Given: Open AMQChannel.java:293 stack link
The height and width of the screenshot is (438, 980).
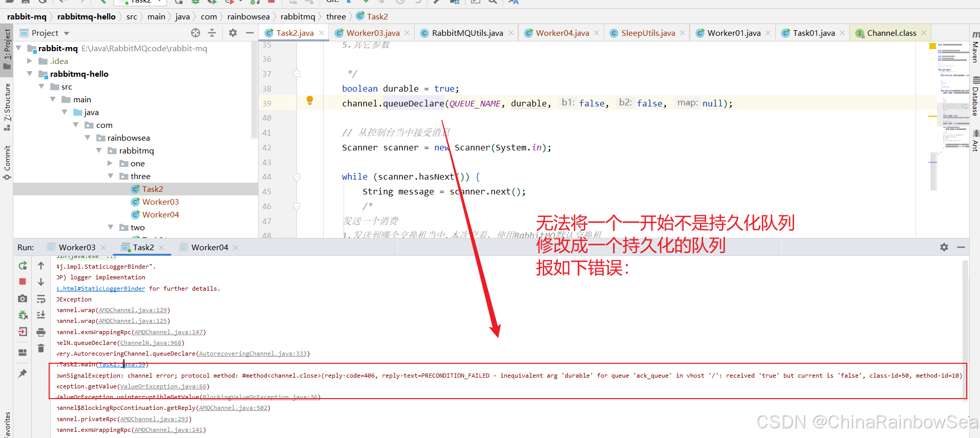Looking at the screenshot, I should click(155, 419).
